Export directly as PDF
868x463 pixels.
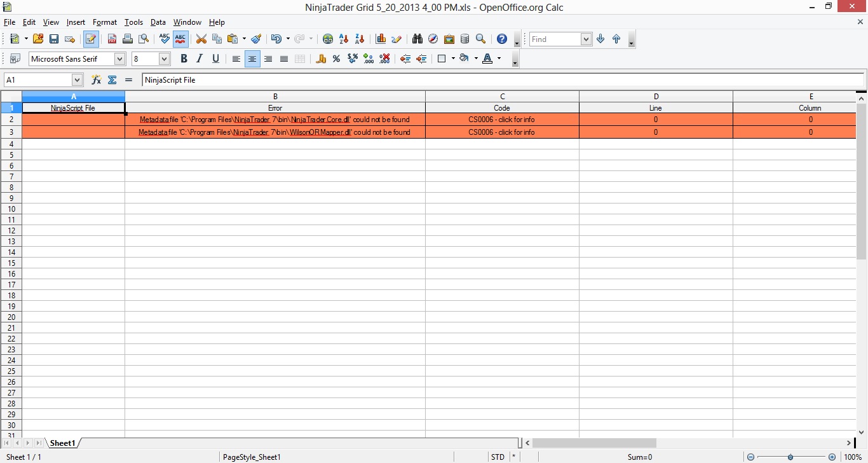[112, 39]
